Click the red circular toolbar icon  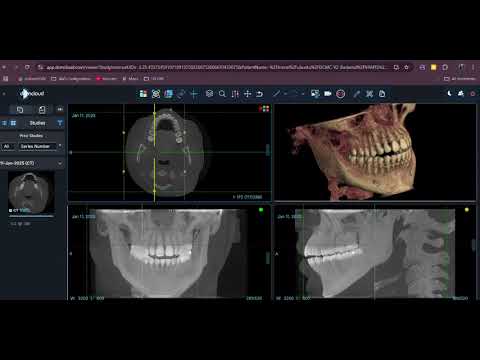coord(340,94)
